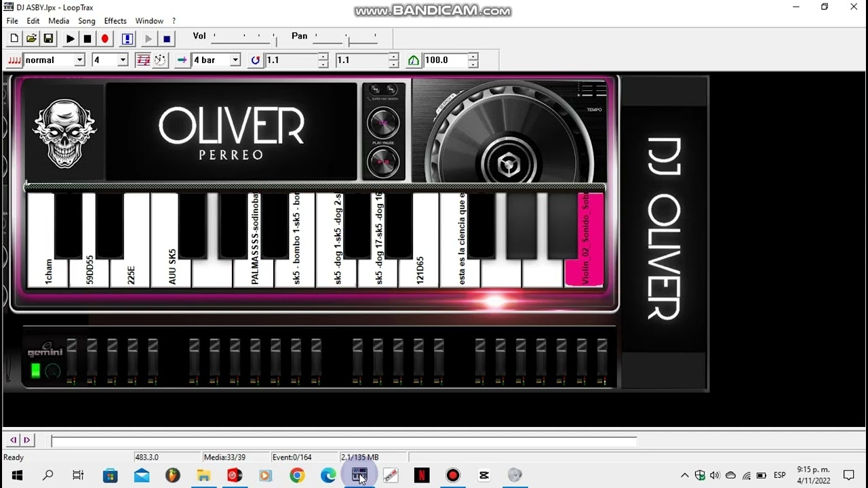The width and height of the screenshot is (868, 488).
Task: Create a new LoopTrax project
Action: pos(14,39)
